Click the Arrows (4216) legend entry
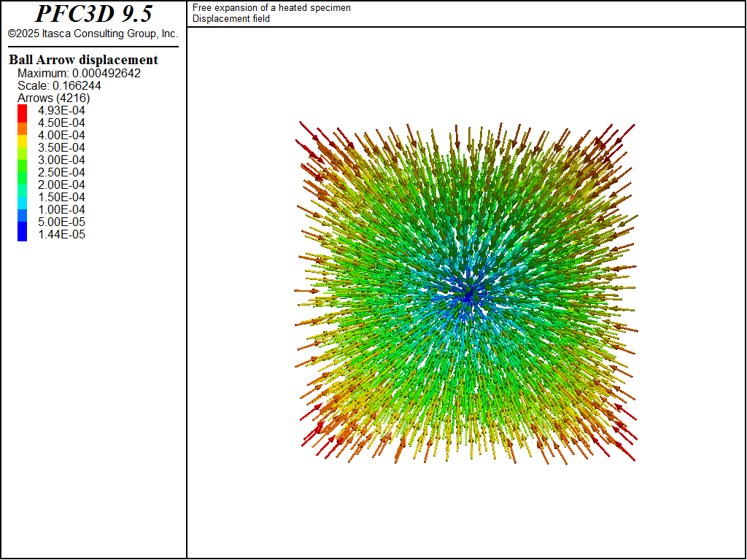 tap(54, 98)
